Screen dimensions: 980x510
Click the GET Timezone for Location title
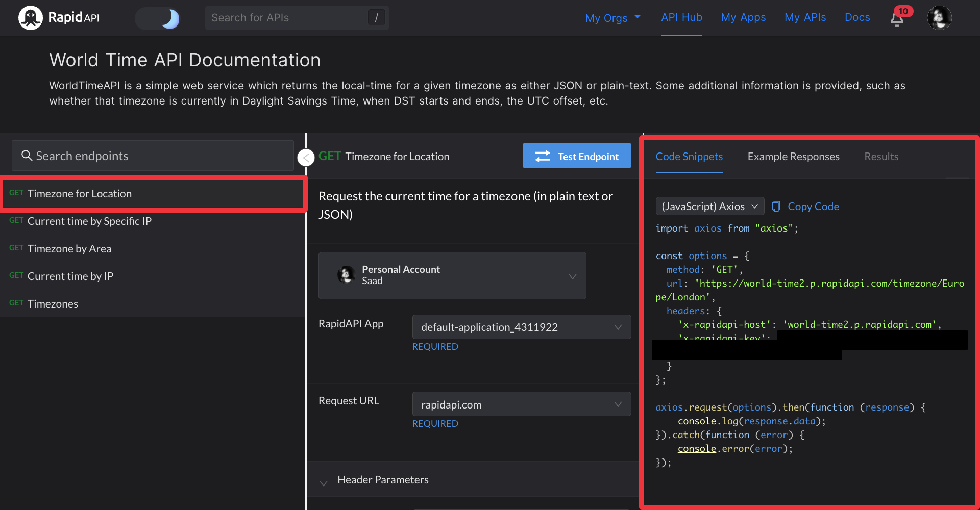point(384,156)
